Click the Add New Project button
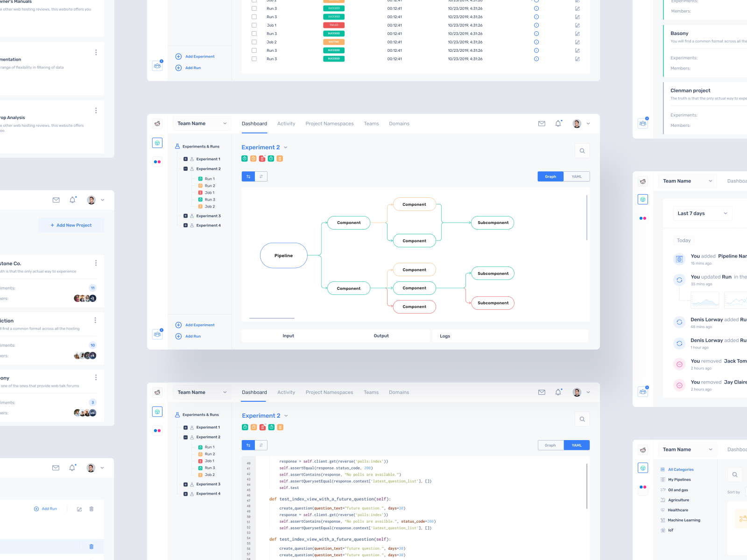Screen dimensions: 747x560 (71, 225)
